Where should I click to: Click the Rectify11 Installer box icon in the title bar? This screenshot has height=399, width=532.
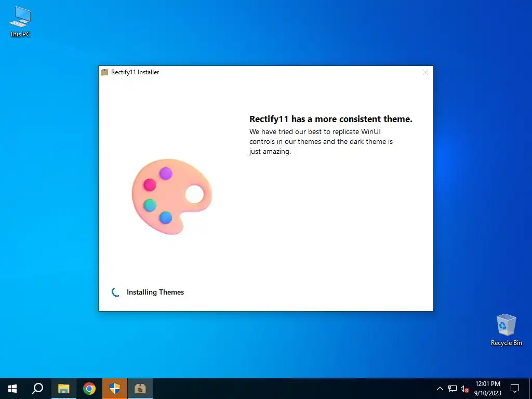(104, 72)
